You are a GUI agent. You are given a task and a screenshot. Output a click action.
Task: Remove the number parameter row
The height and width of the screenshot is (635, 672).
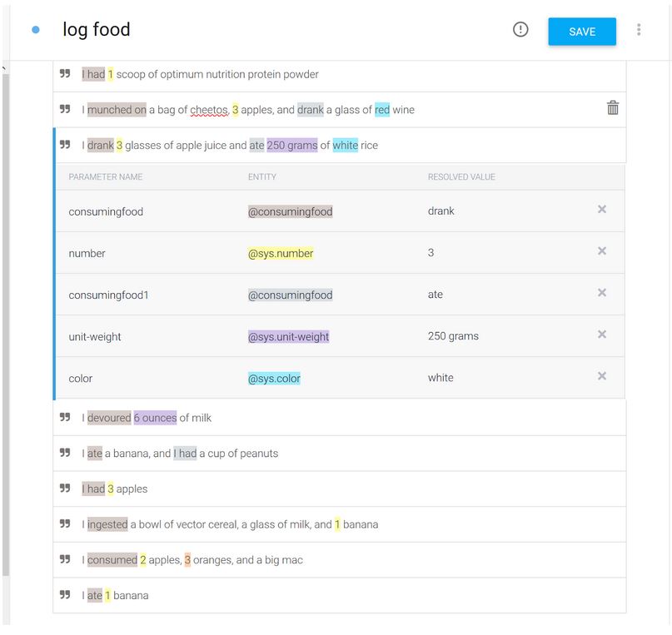pos(601,251)
